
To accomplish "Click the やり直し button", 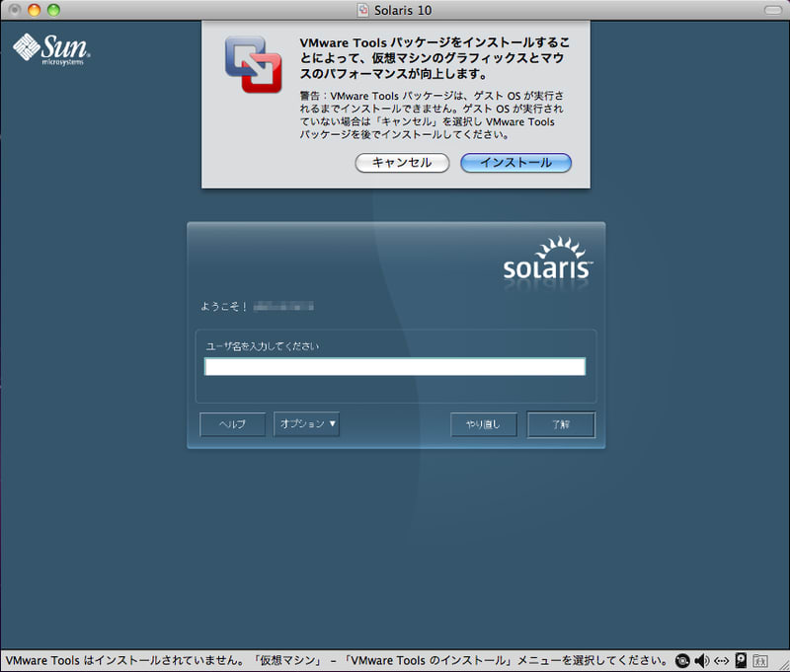I will coord(483,424).
